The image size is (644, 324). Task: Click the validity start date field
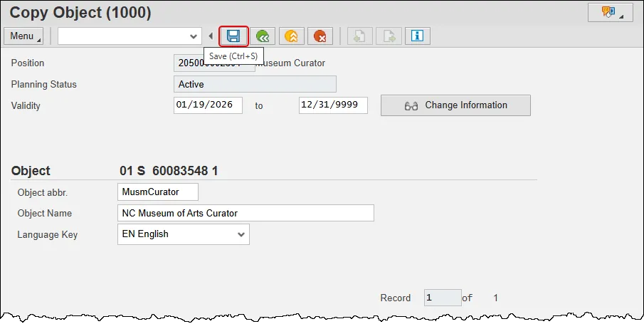tap(208, 105)
